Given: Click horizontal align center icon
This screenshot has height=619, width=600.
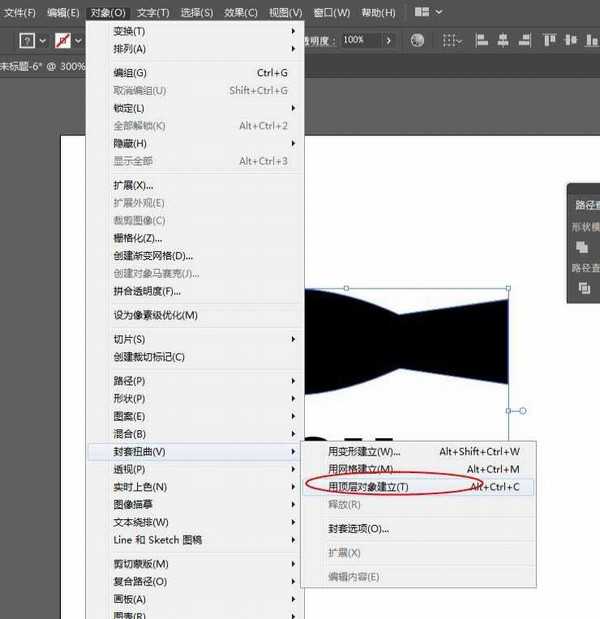Looking at the screenshot, I should point(503,40).
